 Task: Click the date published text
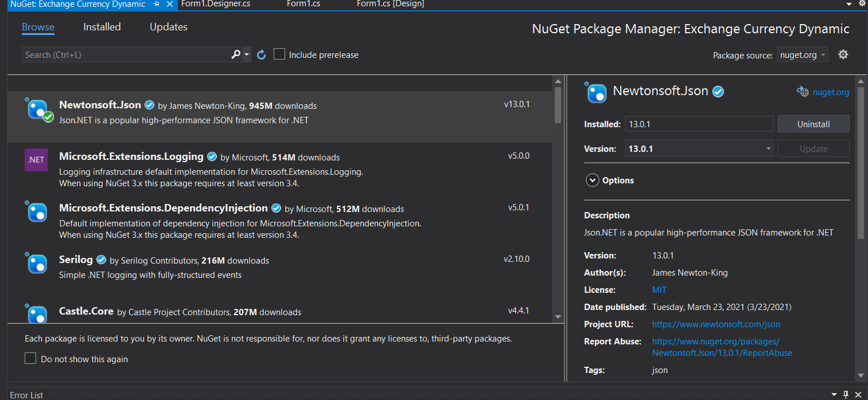click(x=722, y=307)
